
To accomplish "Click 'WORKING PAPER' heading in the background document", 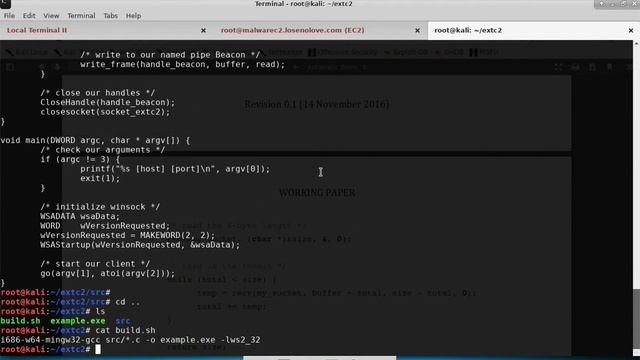I will [x=317, y=193].
